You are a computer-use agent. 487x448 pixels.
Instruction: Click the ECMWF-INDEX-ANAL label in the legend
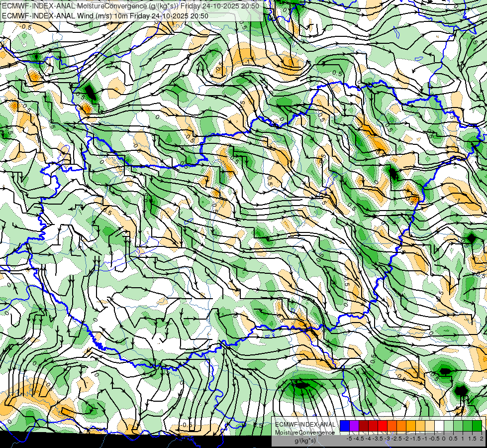(x=305, y=425)
